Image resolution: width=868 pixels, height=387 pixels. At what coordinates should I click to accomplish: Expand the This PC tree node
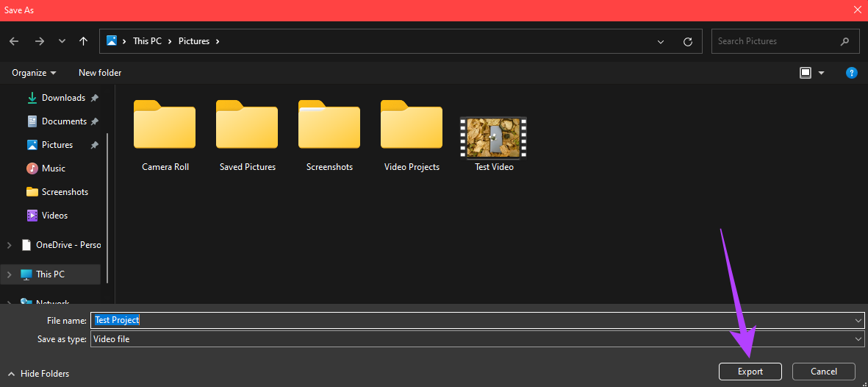click(9, 274)
